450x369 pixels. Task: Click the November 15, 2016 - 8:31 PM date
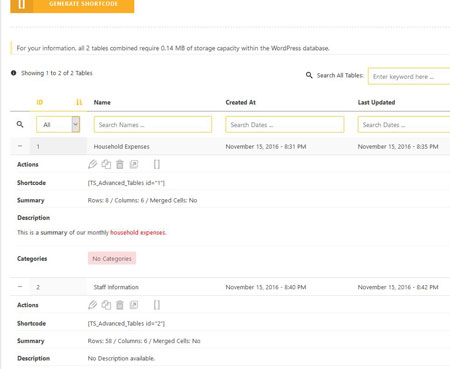click(x=266, y=146)
